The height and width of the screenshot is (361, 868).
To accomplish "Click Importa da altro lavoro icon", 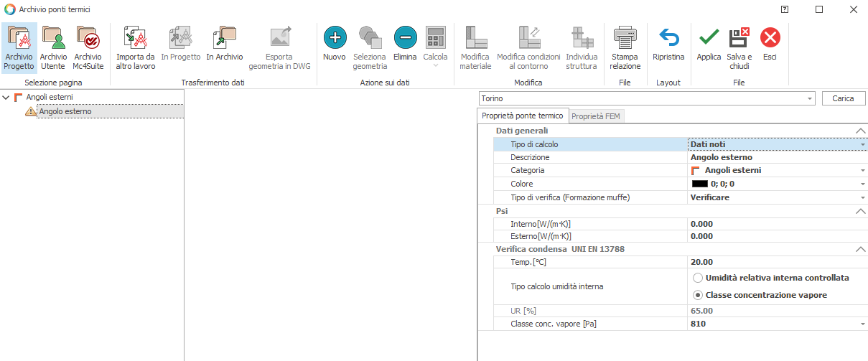I will pos(135,47).
